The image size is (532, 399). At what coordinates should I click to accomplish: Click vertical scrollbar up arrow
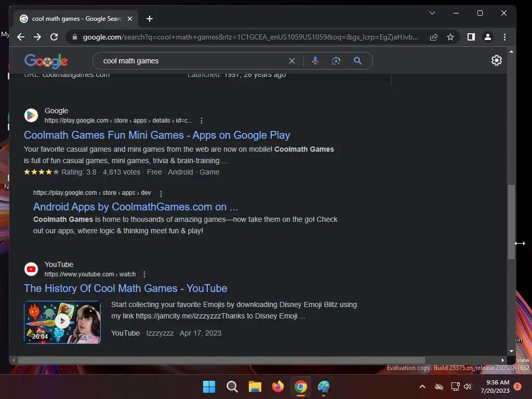pyautogui.click(x=511, y=51)
